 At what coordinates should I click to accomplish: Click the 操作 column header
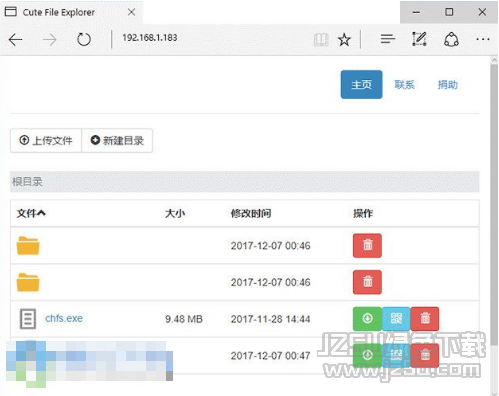(363, 213)
